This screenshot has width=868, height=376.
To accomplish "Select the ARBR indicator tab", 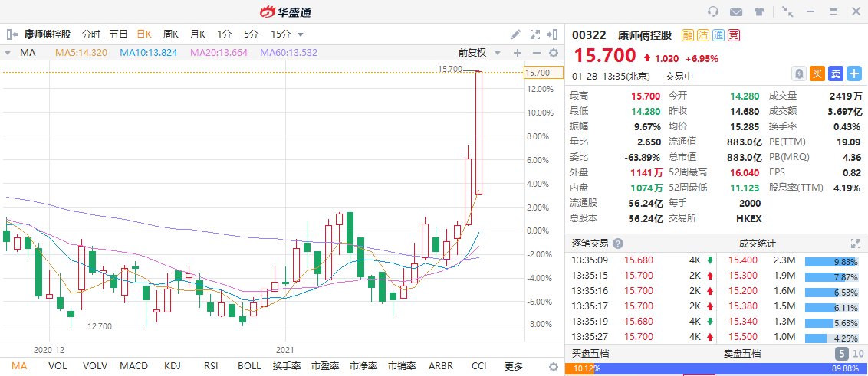I will [x=441, y=366].
